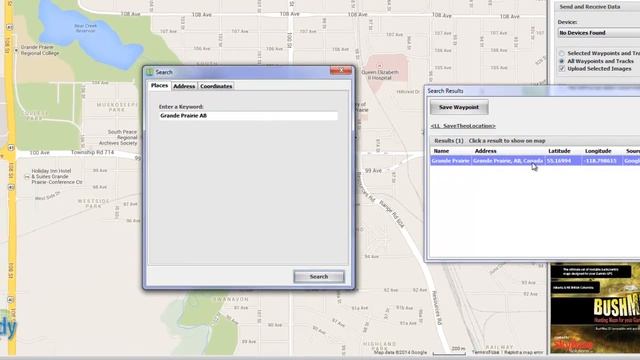Click the Search Results window title bar
640x360 pixels.
click(x=532, y=91)
